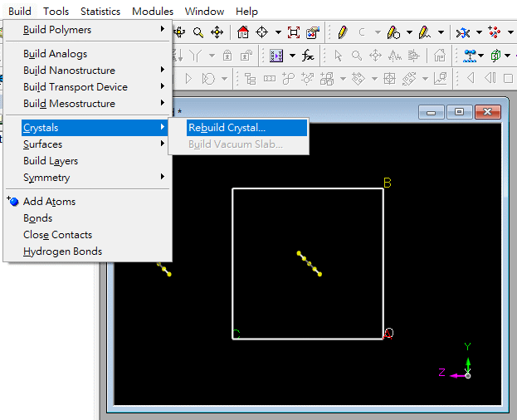This screenshot has width=517, height=420.
Task: Click the Display Options icon in toolbar
Action: (313, 32)
